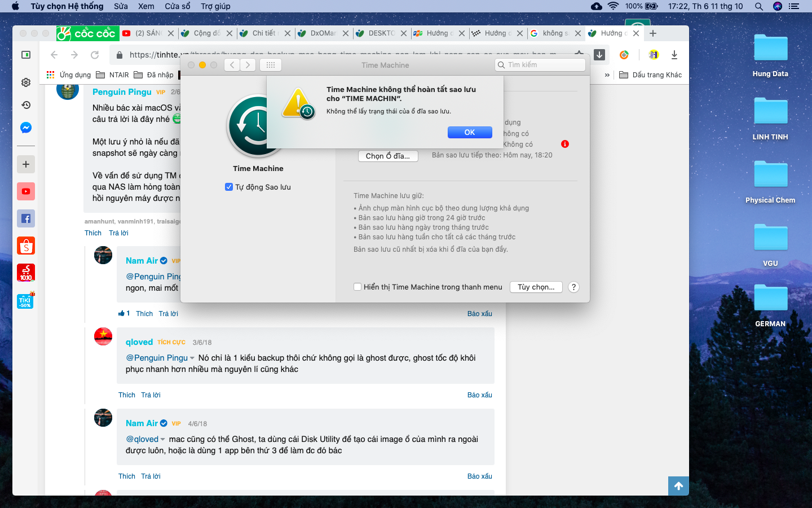Expand @Penguin Pingu quote arrow in qloved's comment
This screenshot has height=508, width=812.
(x=192, y=358)
